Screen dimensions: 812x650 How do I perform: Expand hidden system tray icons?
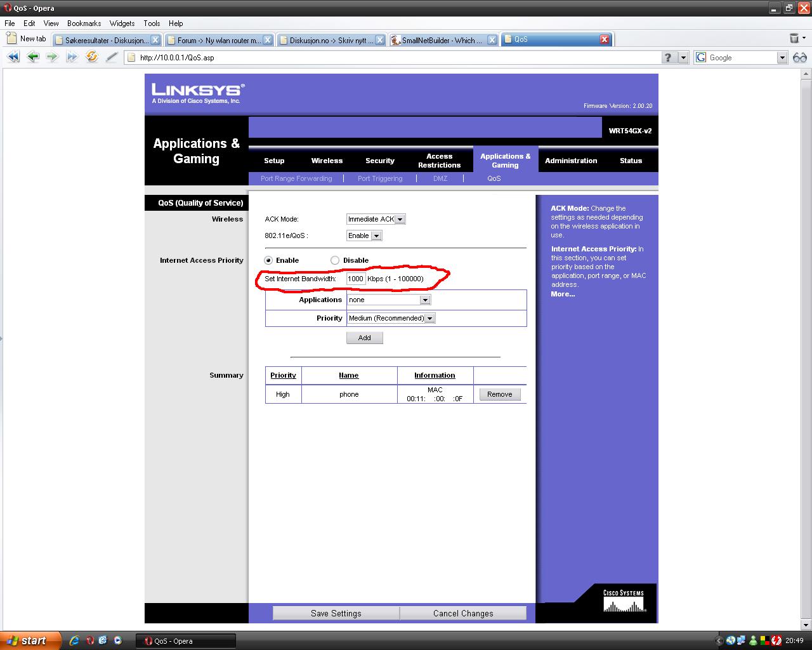pos(719,640)
